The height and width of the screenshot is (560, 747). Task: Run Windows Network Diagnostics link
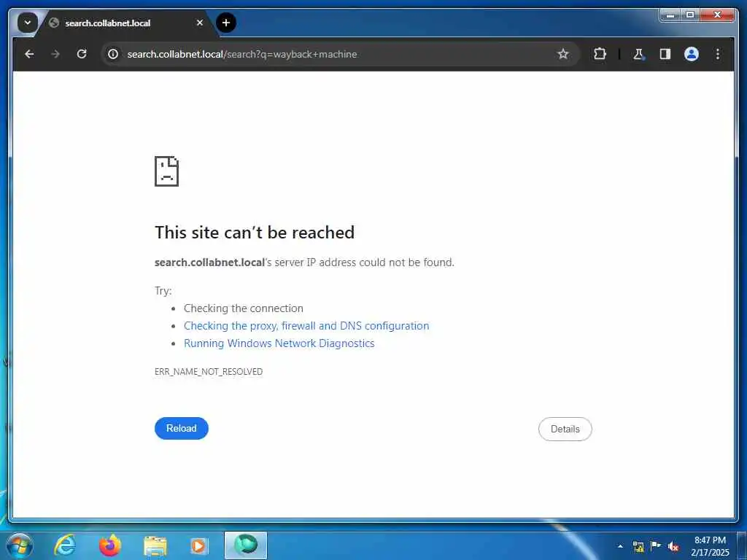point(279,343)
